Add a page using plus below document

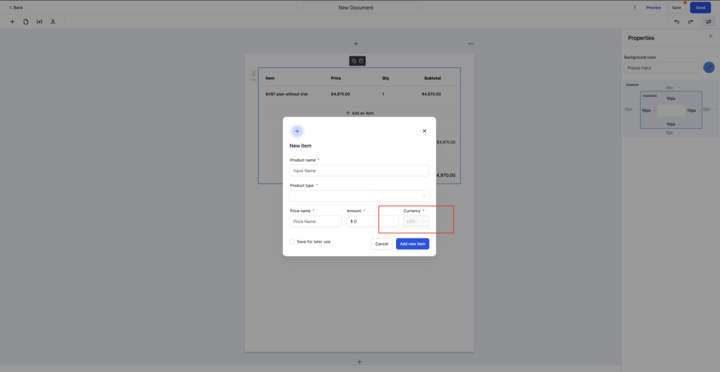(x=360, y=362)
